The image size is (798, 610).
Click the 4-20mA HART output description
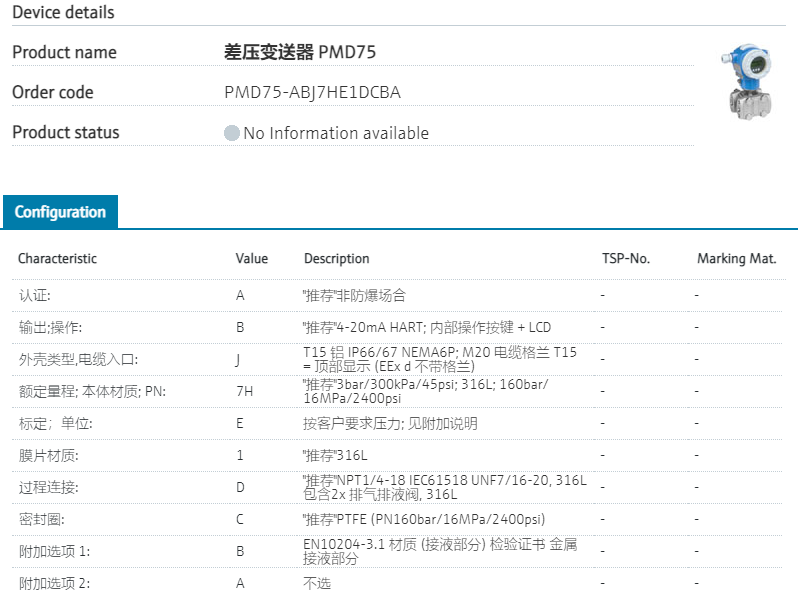pos(426,327)
